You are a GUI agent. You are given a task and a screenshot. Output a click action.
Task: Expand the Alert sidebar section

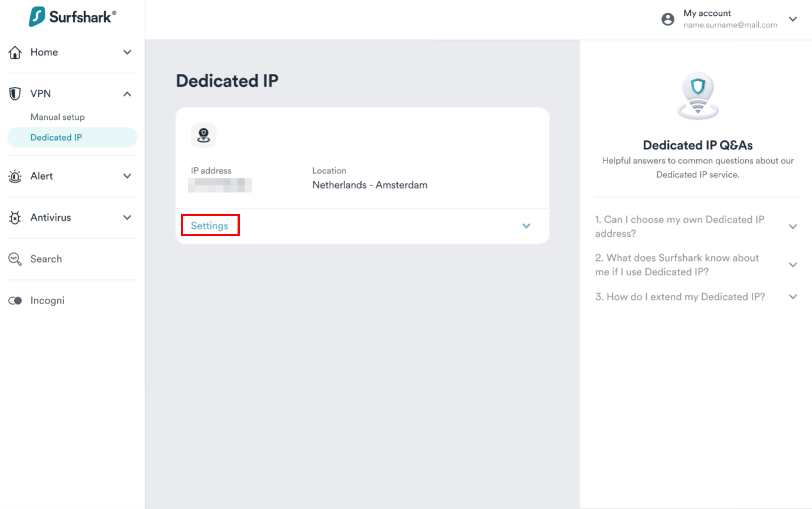coord(127,176)
